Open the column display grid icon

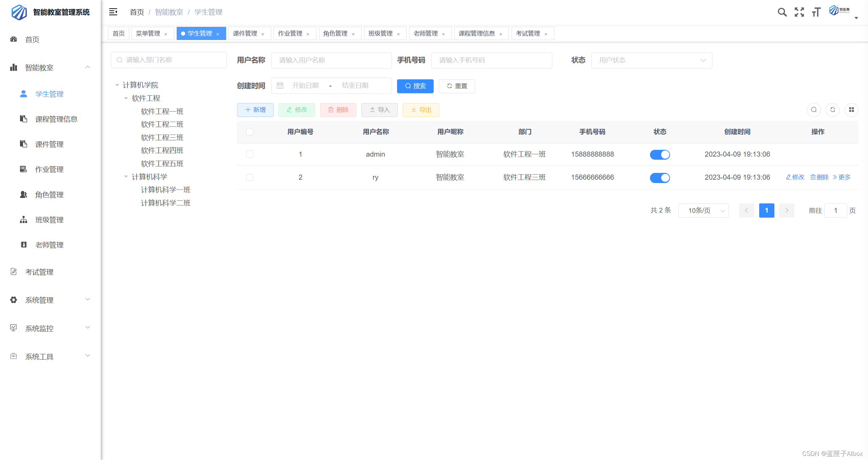pos(851,110)
